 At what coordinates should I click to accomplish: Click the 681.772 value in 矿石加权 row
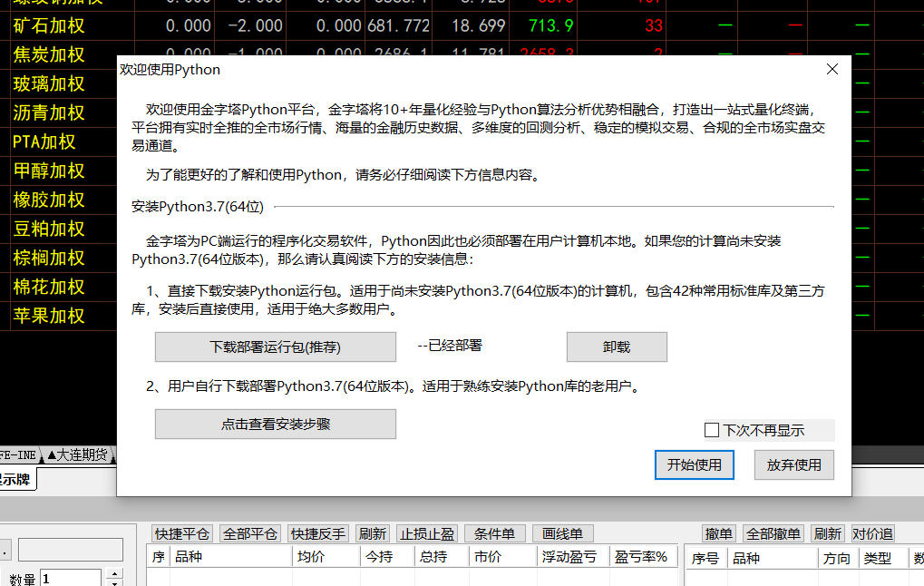pos(398,26)
